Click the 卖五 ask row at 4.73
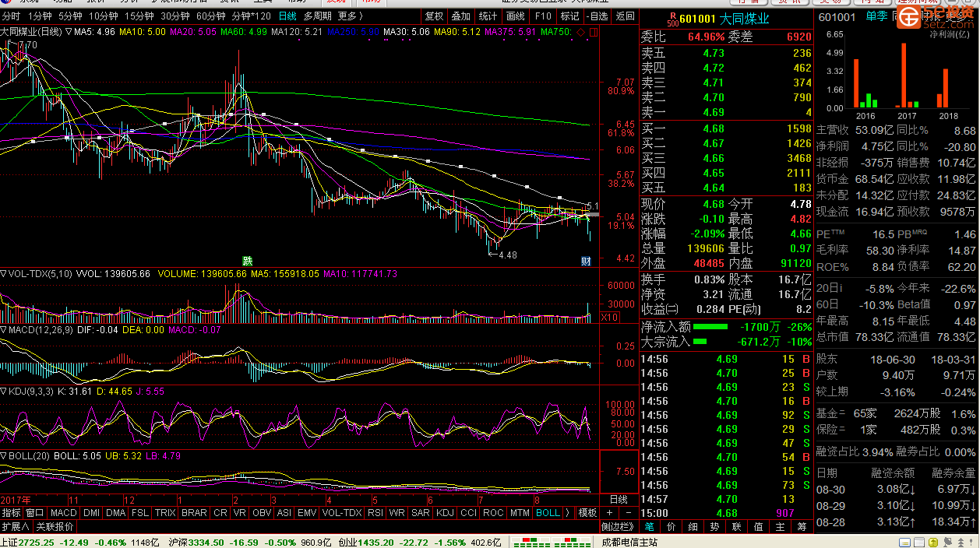This screenshot has height=548, width=980. (x=726, y=53)
